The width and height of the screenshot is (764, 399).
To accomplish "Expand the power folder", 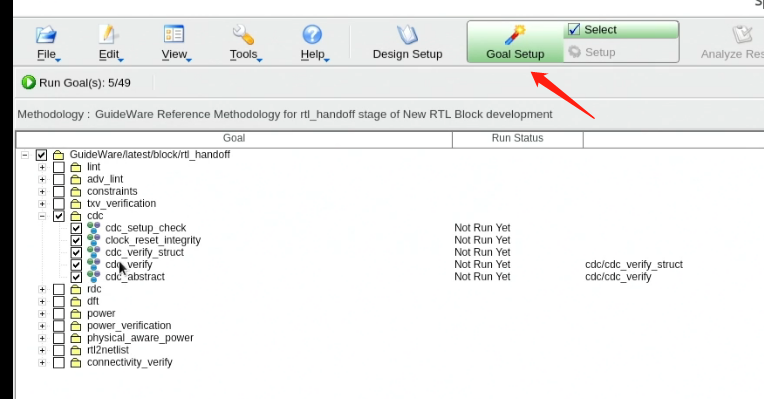I will pyautogui.click(x=42, y=314).
